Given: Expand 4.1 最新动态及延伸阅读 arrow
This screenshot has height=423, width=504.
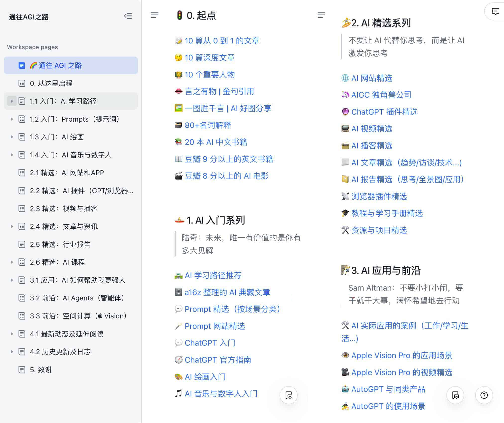Looking at the screenshot, I should pyautogui.click(x=12, y=334).
